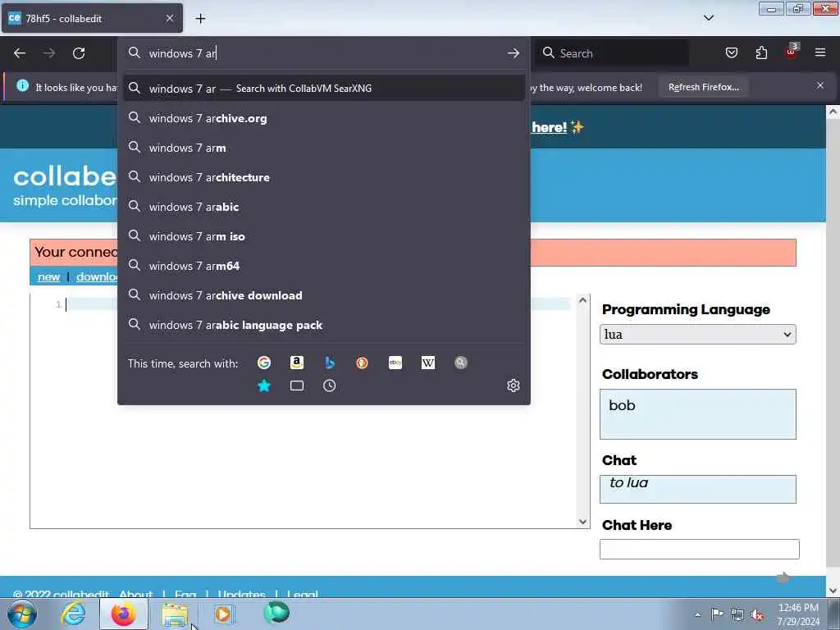Open the Pocket save icon
Screen dimensions: 840x630
[732, 52]
